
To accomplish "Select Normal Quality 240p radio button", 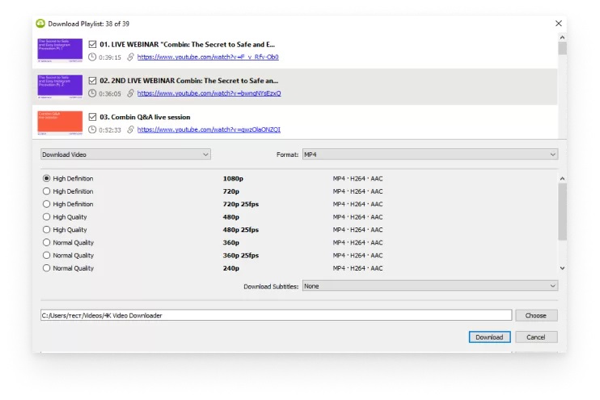I will 46,268.
